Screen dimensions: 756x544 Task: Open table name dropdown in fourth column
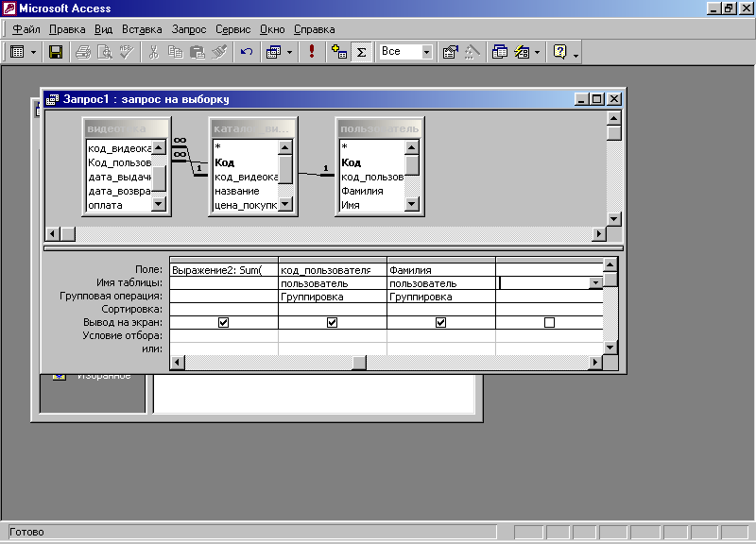tap(596, 283)
